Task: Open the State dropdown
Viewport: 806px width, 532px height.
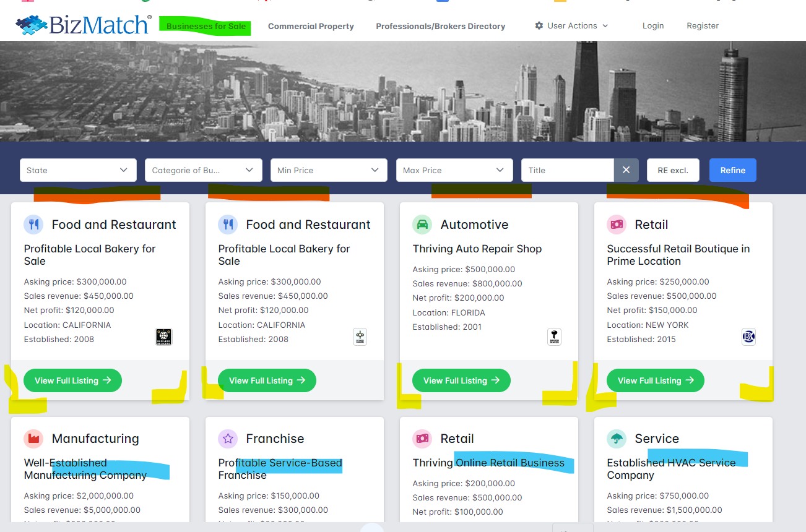Action: click(x=77, y=170)
